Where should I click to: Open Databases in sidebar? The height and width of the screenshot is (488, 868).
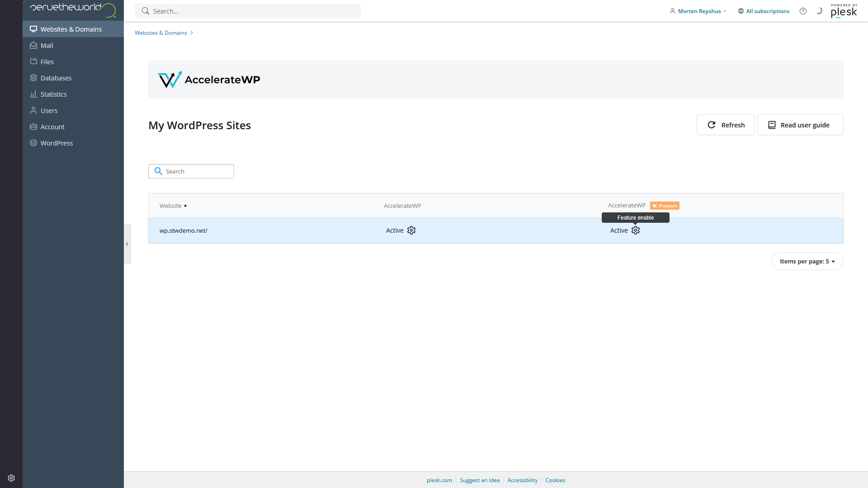[x=73, y=78]
